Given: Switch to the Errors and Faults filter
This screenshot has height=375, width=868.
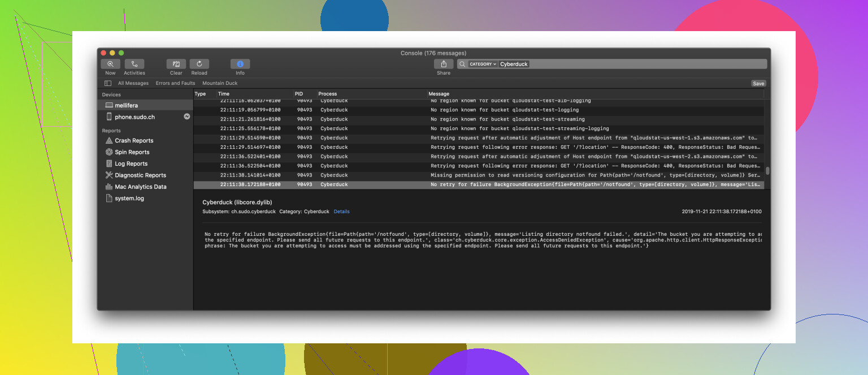Looking at the screenshot, I should point(175,83).
